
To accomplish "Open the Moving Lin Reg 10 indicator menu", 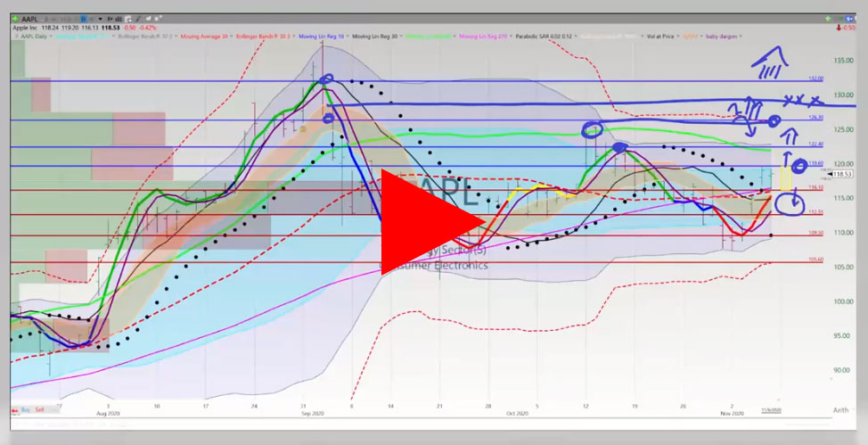I will pos(323,37).
